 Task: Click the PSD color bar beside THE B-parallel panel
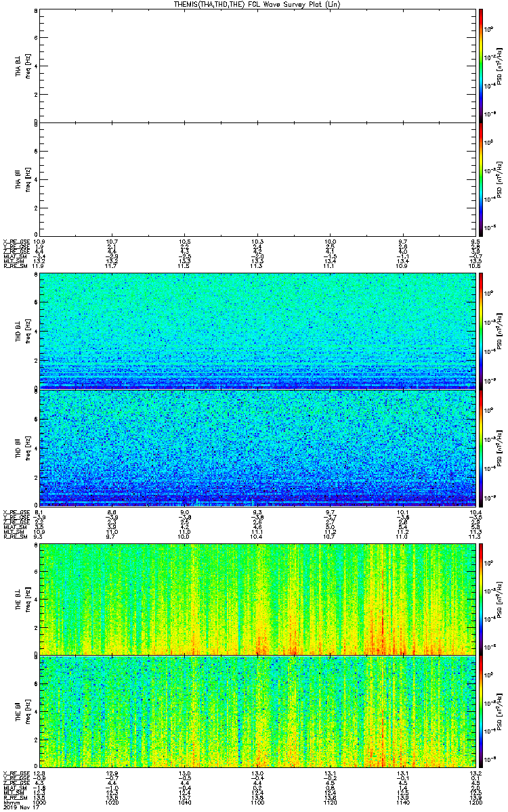[481, 712]
